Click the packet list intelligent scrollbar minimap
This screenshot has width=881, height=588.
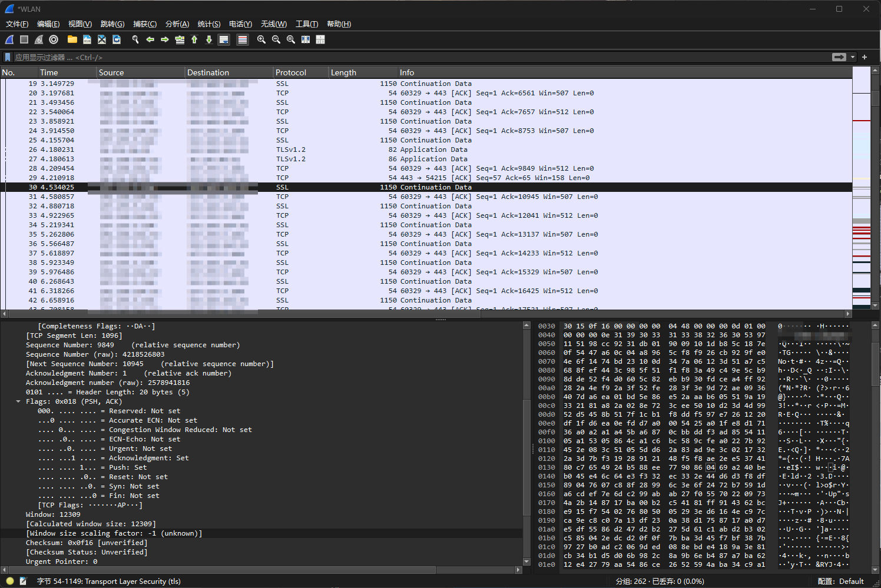pyautogui.click(x=861, y=188)
